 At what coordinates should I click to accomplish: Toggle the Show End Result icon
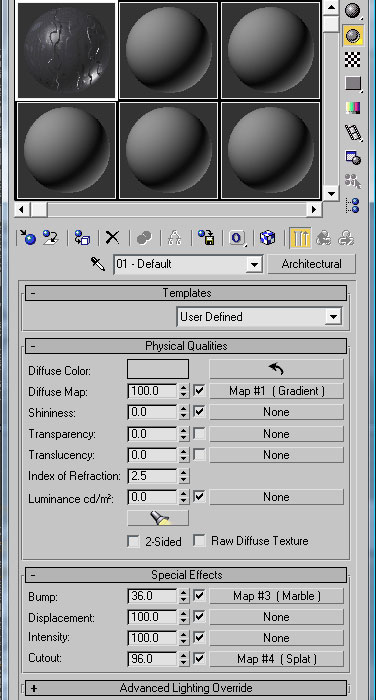pyautogui.click(x=300, y=238)
